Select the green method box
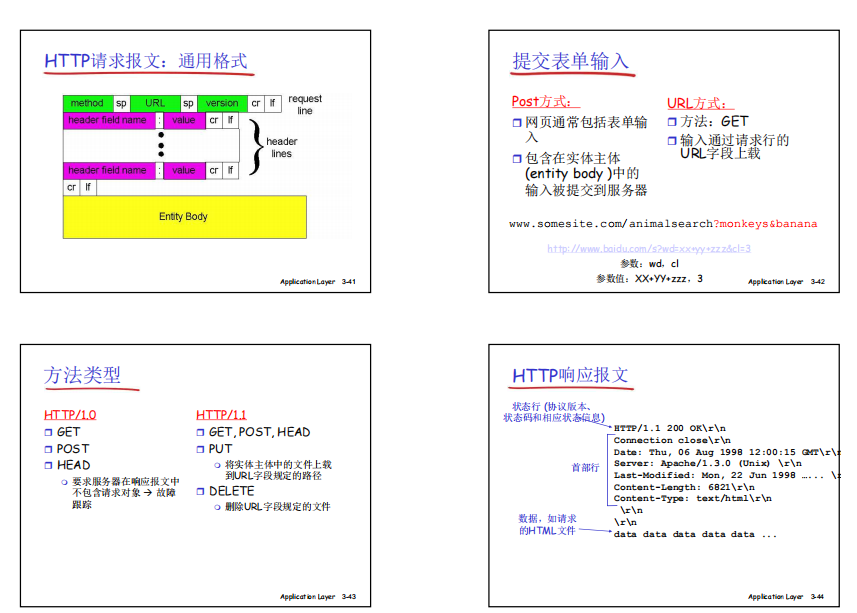This screenshot has height=613, width=857. 88,103
